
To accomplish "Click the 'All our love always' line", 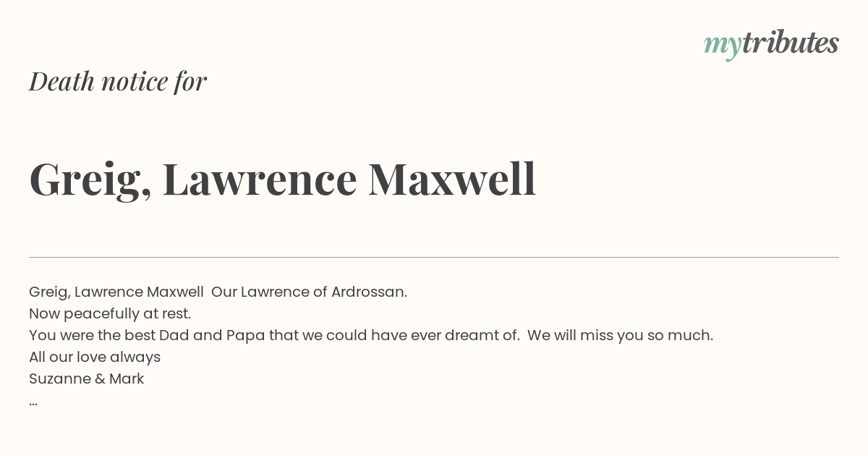I will coord(95,357).
